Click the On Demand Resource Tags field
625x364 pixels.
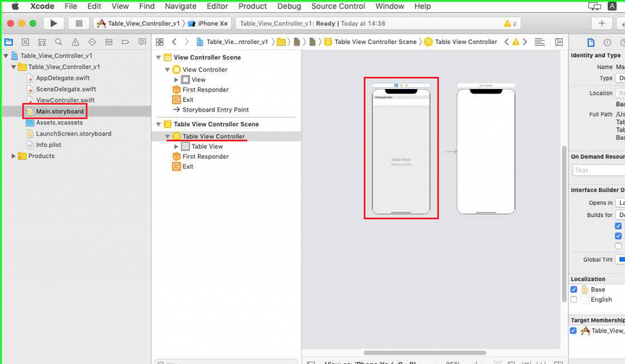599,170
